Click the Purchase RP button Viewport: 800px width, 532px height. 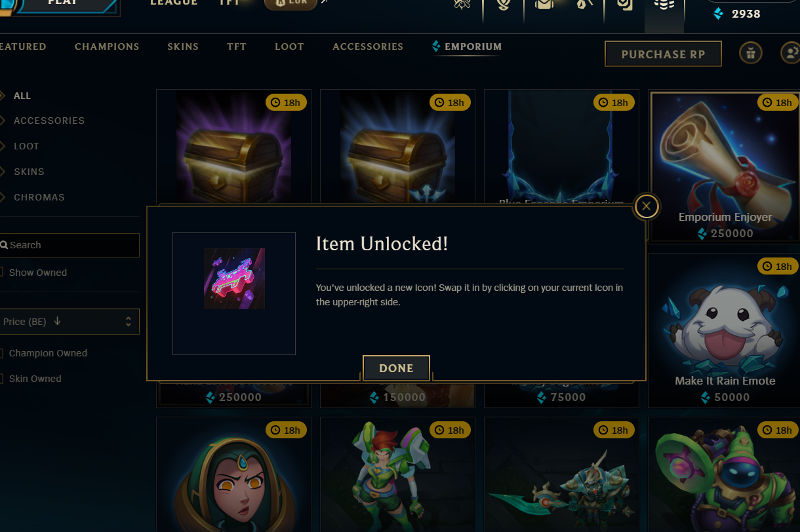coord(663,54)
